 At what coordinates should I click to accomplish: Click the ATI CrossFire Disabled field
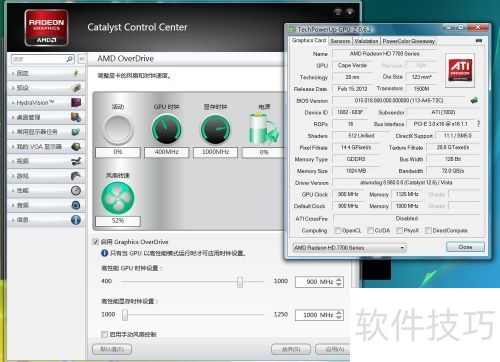406,218
